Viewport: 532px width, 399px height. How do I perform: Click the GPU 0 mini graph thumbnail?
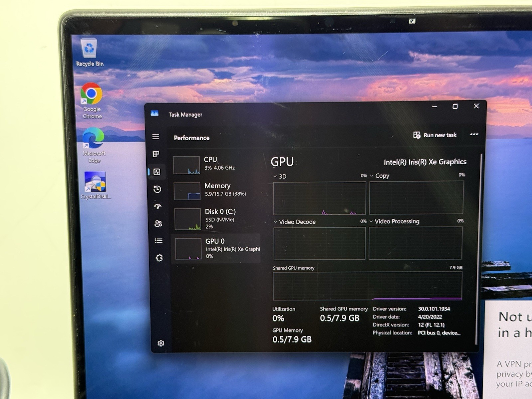coord(188,249)
